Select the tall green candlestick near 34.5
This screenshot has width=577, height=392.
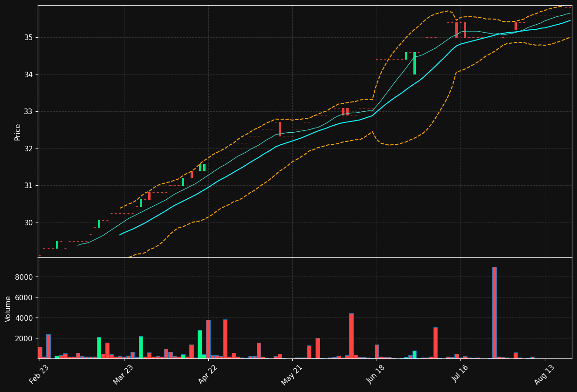[x=414, y=63]
